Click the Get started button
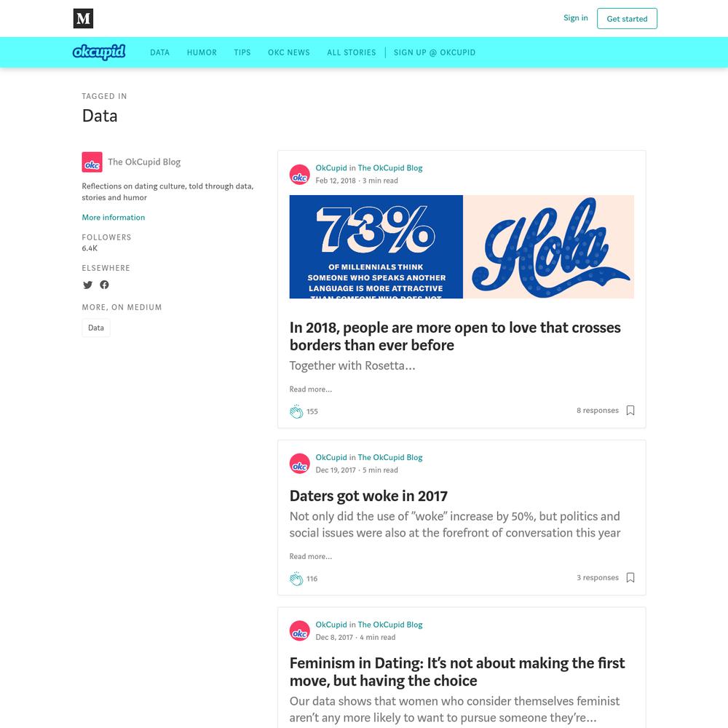 coord(627,19)
